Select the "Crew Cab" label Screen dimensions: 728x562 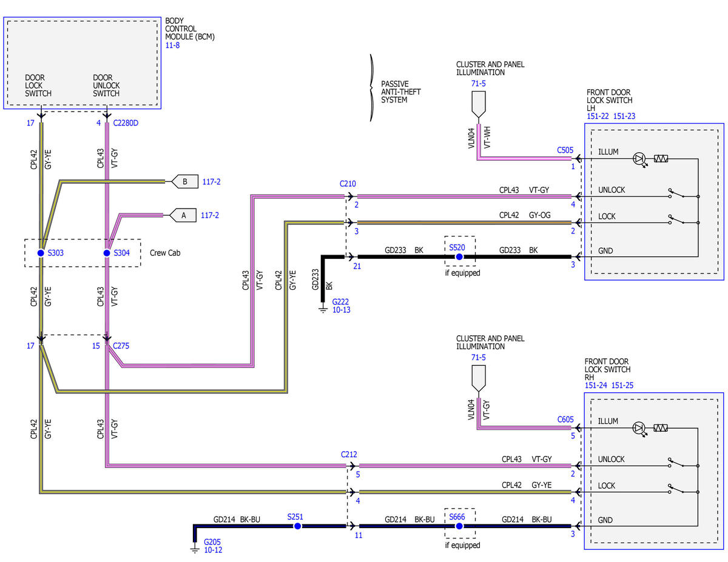(x=165, y=253)
